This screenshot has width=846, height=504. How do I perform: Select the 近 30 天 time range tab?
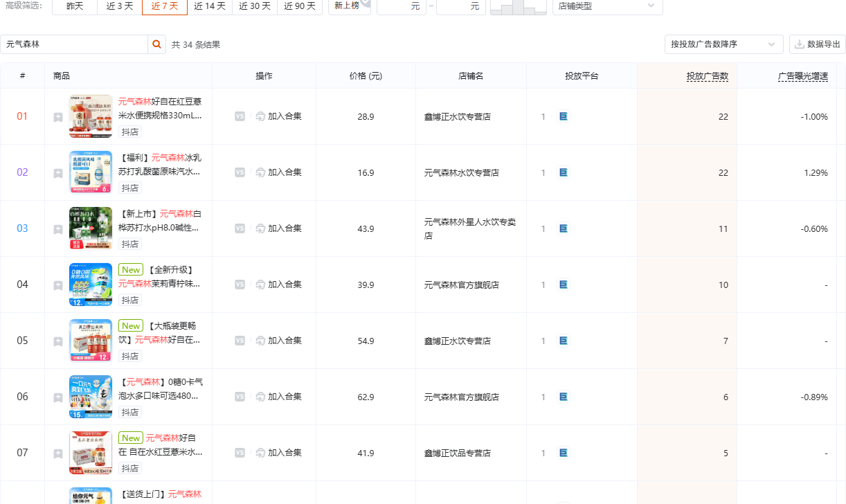255,6
